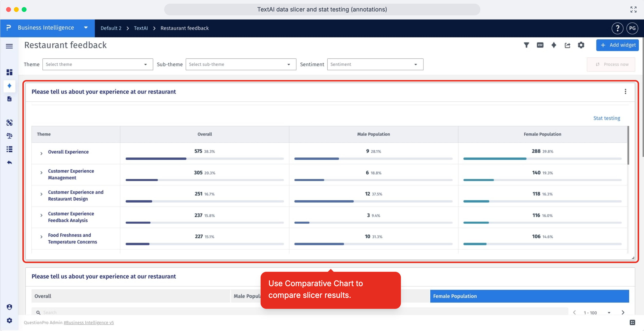Image resolution: width=644 pixels, height=331 pixels.
Task: Open the Sentiment dropdown
Action: (375, 64)
